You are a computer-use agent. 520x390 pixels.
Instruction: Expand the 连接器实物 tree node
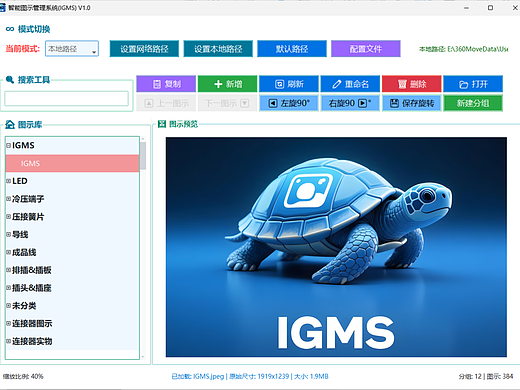click(8, 341)
